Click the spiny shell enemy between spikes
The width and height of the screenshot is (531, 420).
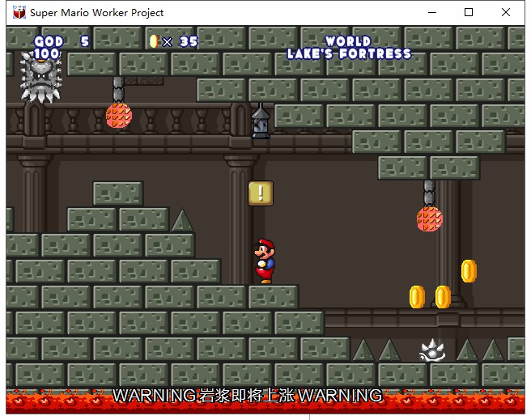[432, 350]
